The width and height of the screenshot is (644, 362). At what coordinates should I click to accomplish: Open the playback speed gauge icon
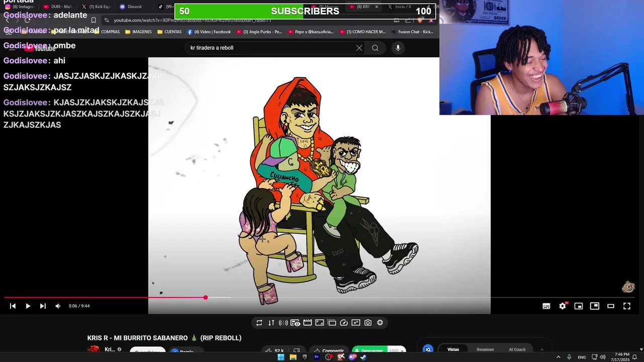[344, 323]
